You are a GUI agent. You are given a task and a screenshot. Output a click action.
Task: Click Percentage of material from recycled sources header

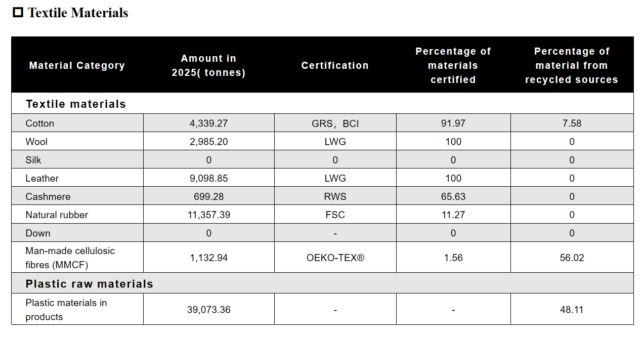click(x=572, y=65)
